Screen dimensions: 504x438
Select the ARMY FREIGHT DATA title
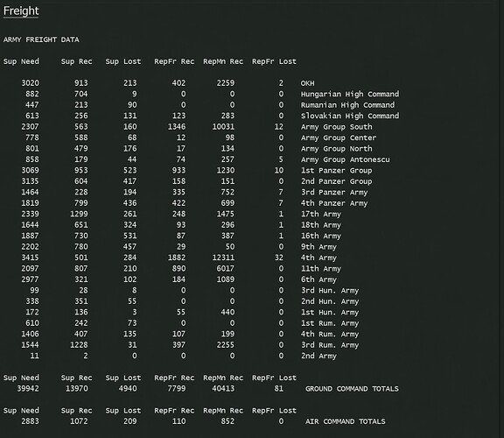(41, 39)
